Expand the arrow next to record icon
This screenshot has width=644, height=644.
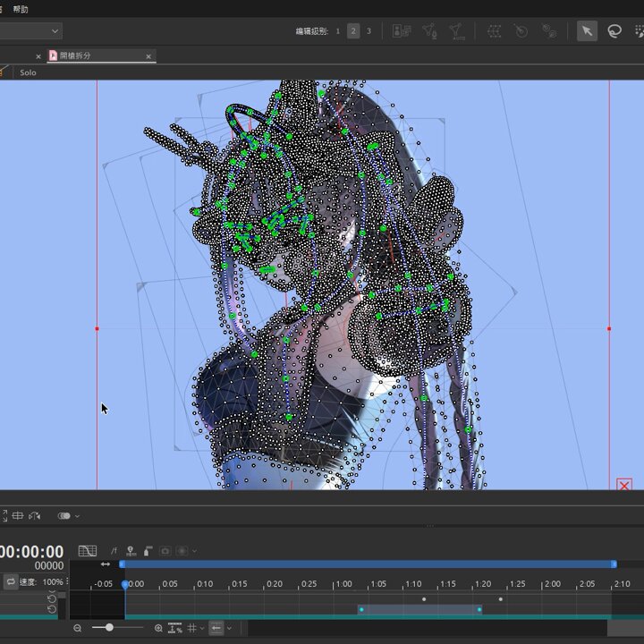click(x=194, y=551)
